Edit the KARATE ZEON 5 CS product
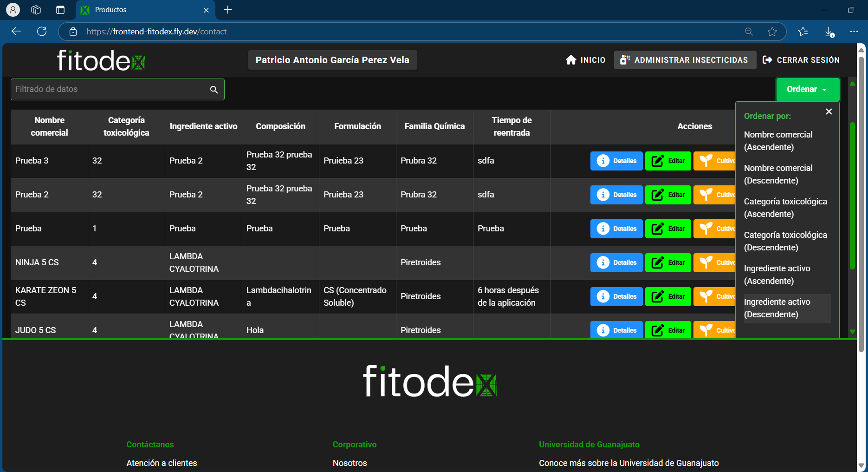Image resolution: width=868 pixels, height=472 pixels. tap(668, 296)
